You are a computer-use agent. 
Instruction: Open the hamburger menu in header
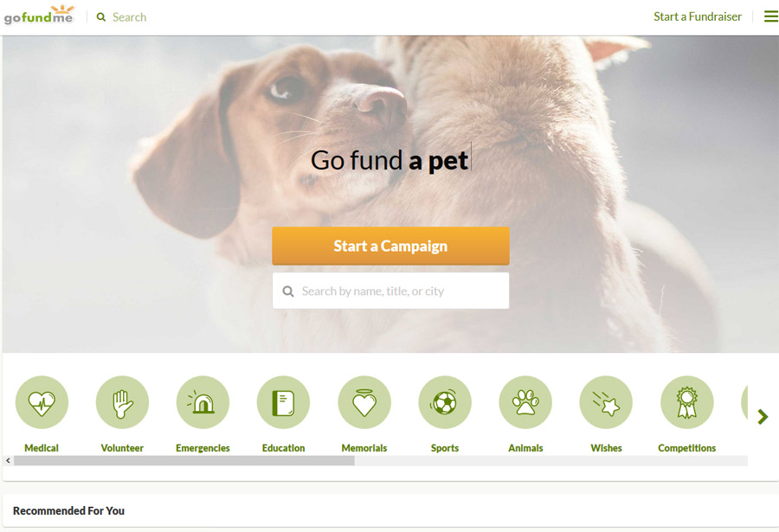770,16
